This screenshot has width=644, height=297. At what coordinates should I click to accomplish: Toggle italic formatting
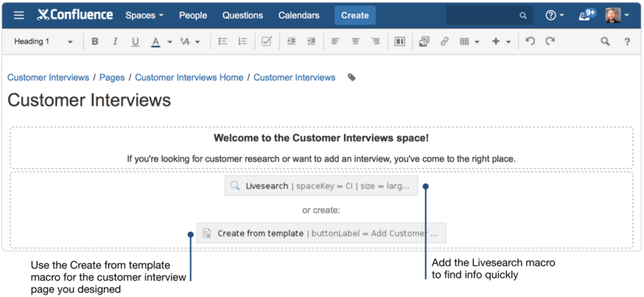point(115,42)
